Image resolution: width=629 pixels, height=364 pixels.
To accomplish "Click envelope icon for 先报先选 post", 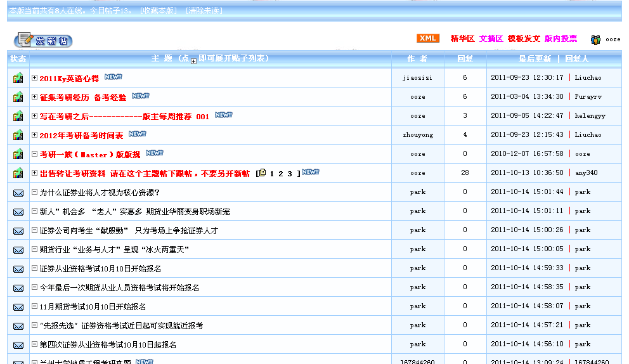I will [18, 327].
